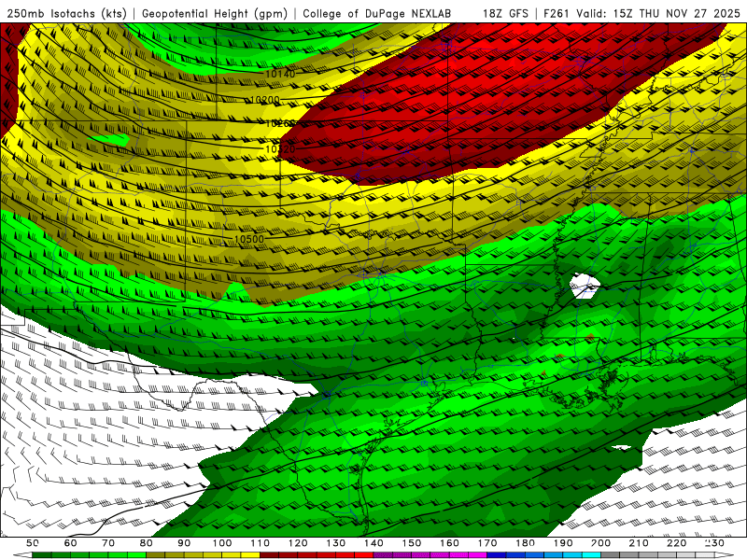Click the 190 value on the color scale

pyautogui.click(x=563, y=543)
